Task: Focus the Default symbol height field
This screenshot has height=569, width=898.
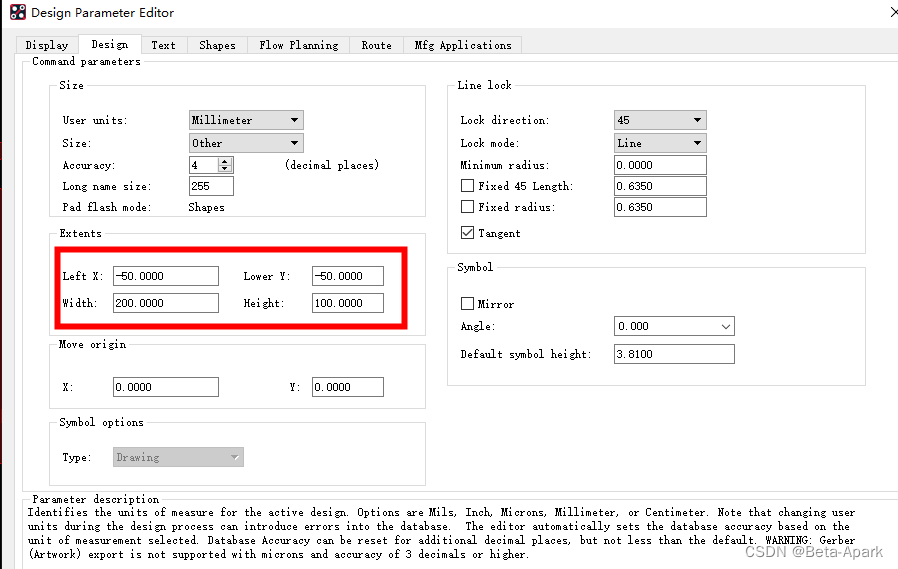Action: click(674, 354)
